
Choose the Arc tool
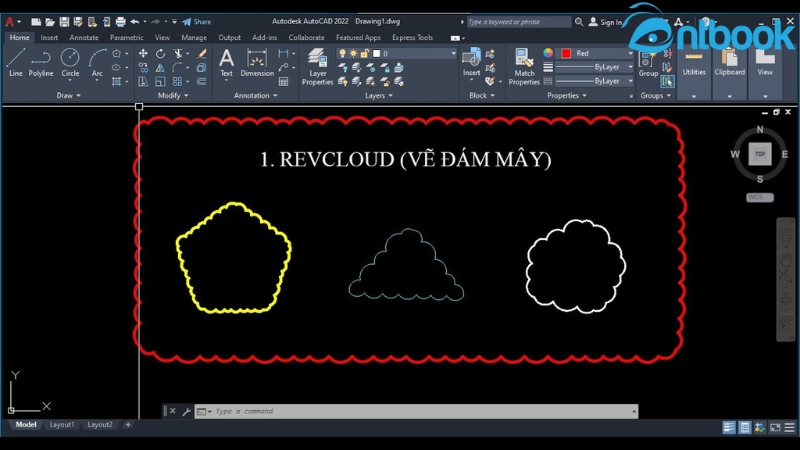point(97,62)
